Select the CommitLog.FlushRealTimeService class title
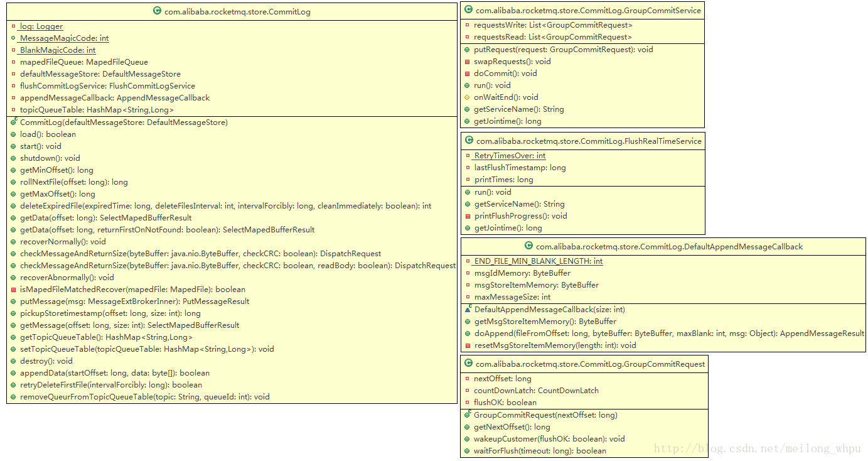 coord(589,141)
